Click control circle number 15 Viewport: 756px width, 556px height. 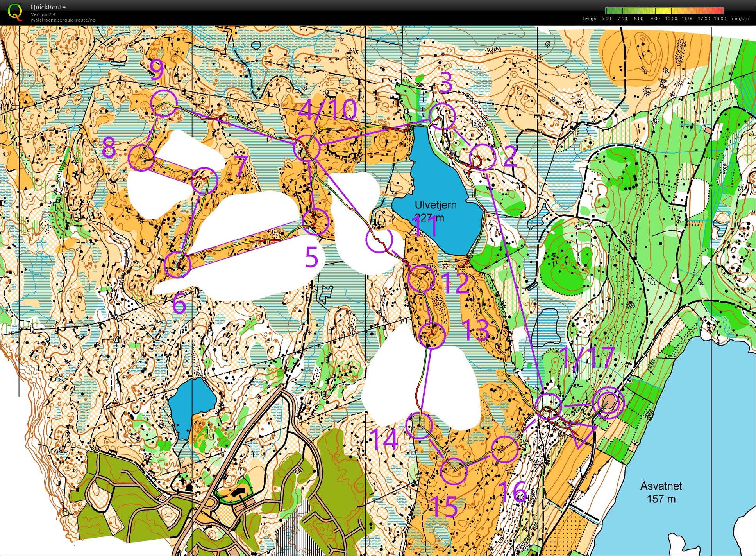[x=454, y=472]
